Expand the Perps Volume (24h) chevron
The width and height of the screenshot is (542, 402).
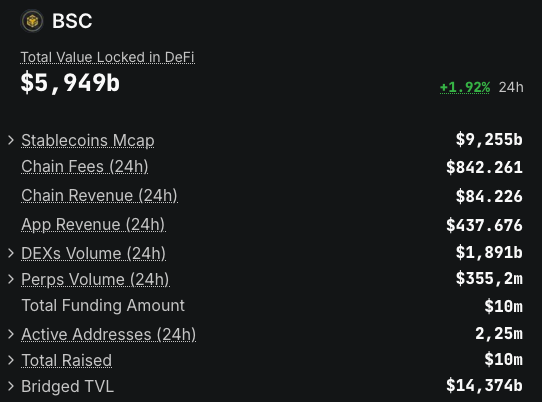coord(11,279)
